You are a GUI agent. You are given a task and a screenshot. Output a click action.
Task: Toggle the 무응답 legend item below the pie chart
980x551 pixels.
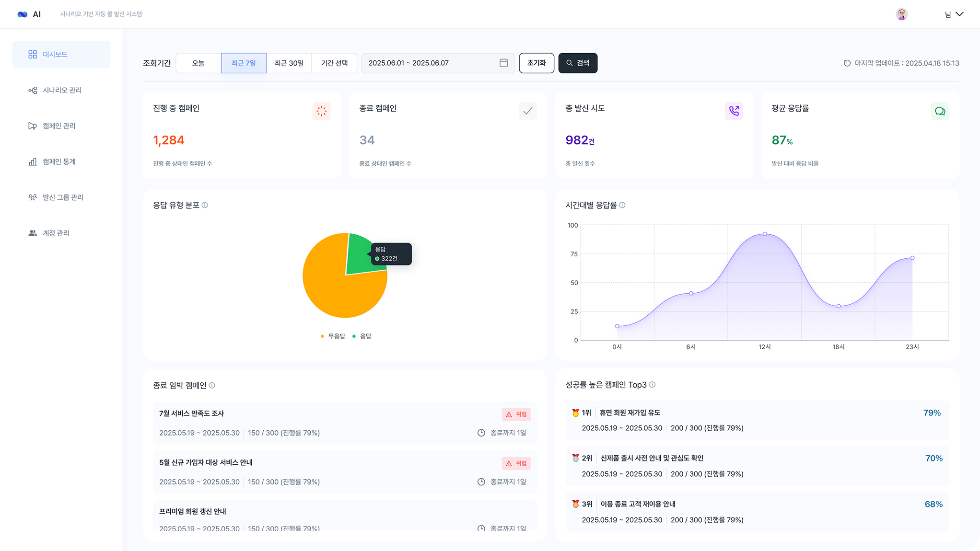coord(333,336)
